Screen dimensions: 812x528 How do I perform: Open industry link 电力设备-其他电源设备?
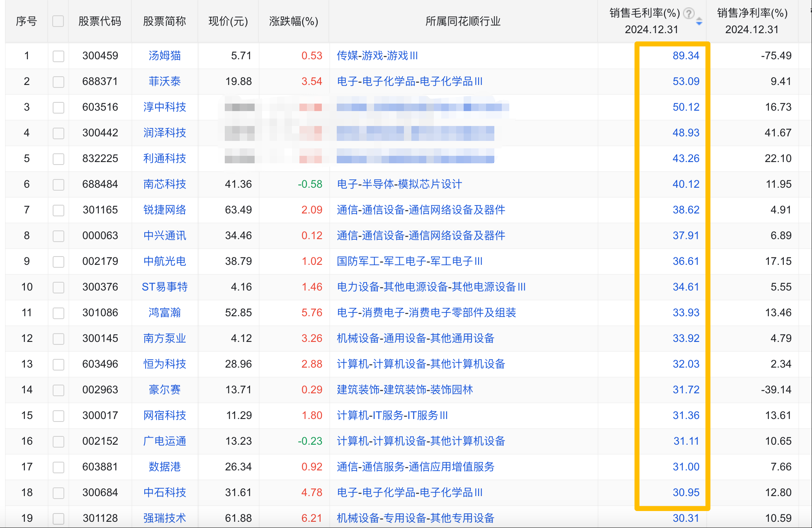(x=431, y=287)
